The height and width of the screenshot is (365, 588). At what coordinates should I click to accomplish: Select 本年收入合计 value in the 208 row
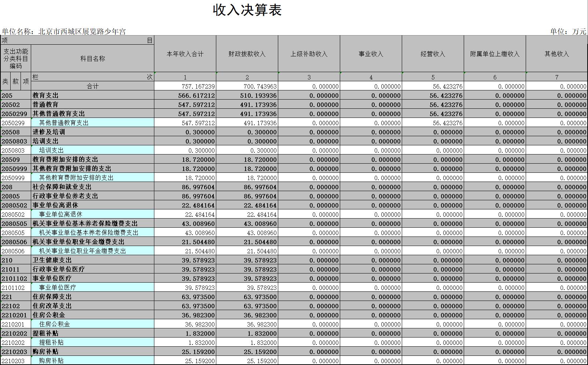pyautogui.click(x=185, y=187)
